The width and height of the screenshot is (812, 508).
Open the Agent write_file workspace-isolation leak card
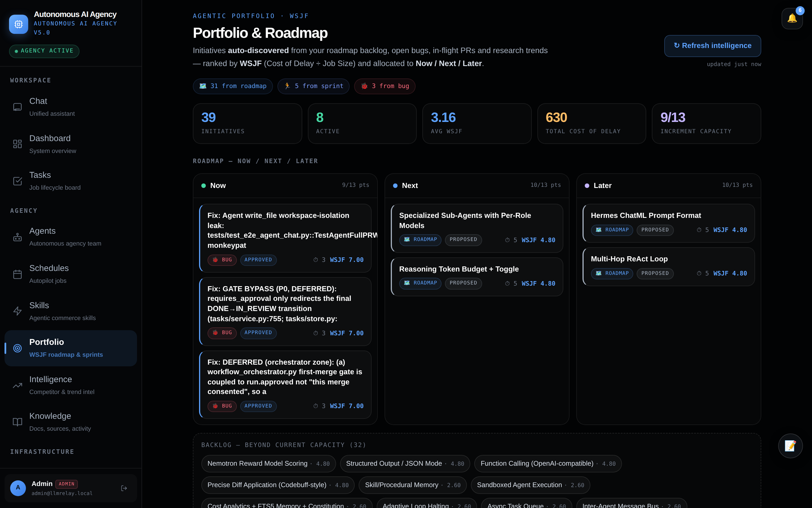[x=285, y=238]
